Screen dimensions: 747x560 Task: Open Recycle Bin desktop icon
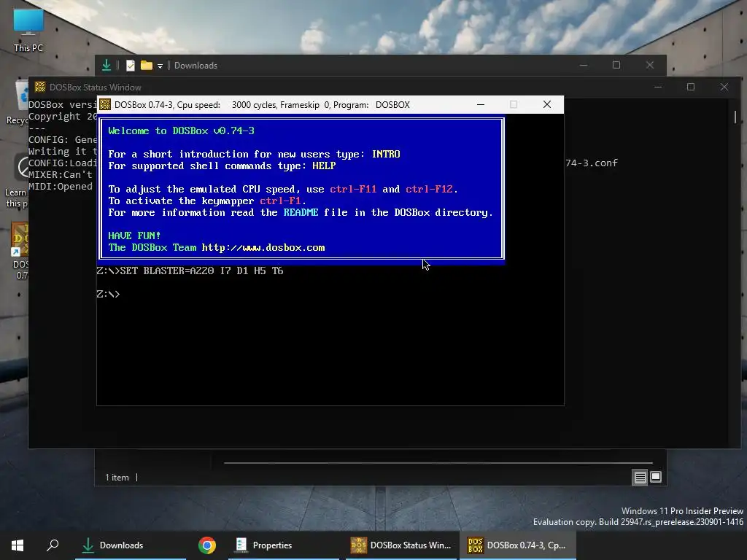19,102
